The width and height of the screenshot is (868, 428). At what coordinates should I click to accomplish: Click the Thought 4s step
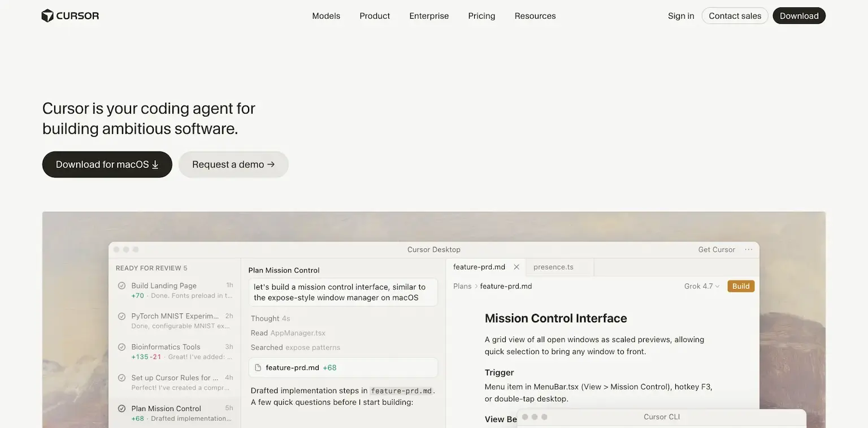pyautogui.click(x=271, y=318)
